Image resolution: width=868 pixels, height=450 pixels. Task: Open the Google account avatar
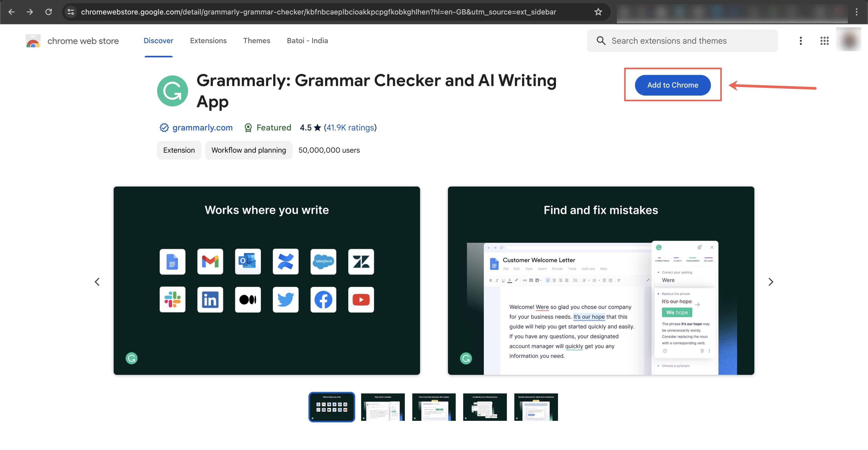click(x=849, y=40)
